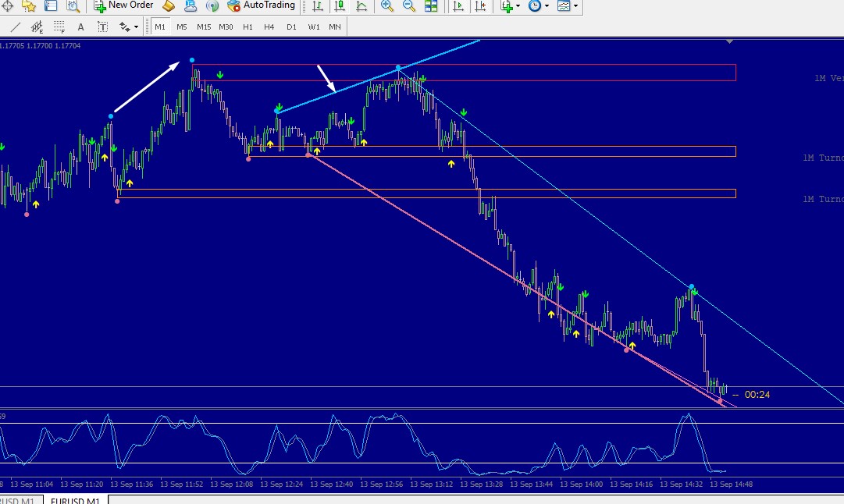Switch to D1 timeframe
844x504 pixels.
[291, 27]
